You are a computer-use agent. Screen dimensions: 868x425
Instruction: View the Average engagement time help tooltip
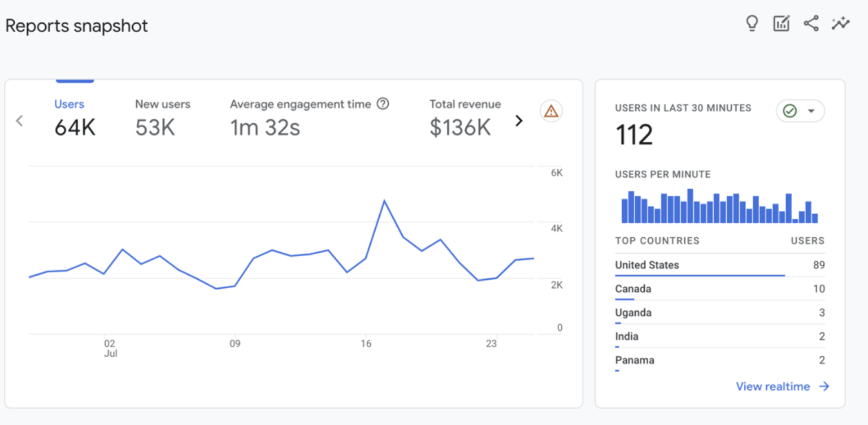pyautogui.click(x=383, y=104)
